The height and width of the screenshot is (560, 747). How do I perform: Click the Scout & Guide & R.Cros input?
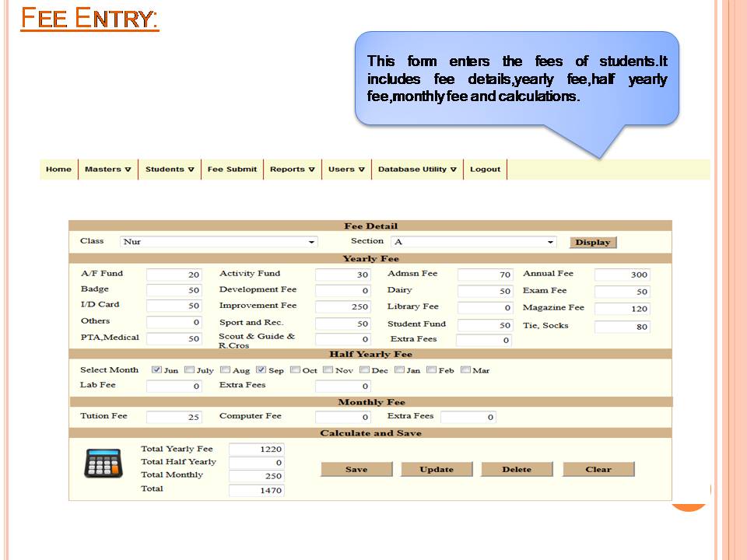(342, 340)
